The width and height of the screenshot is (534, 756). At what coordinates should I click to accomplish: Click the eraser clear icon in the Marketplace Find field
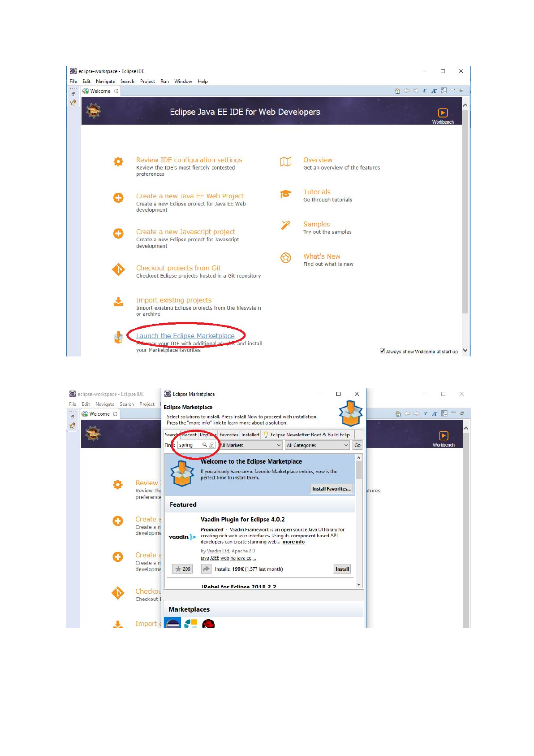[x=212, y=445]
